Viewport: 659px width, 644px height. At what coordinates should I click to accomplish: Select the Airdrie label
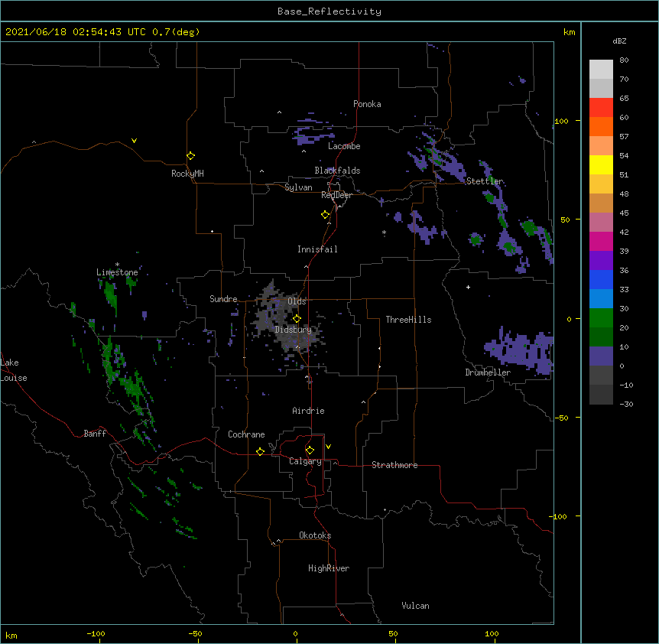pos(308,411)
